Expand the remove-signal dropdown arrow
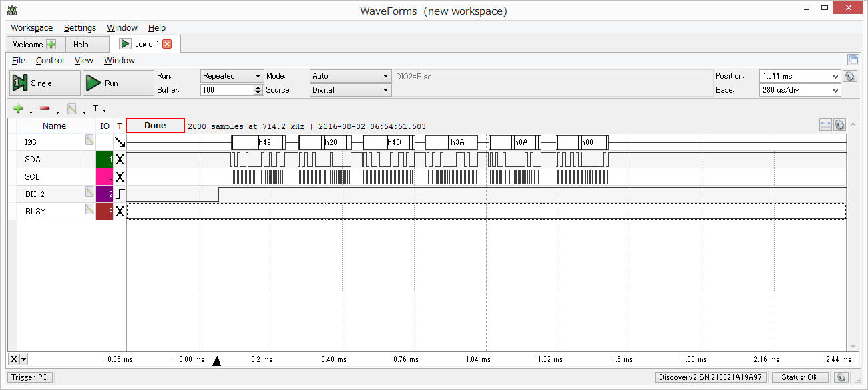Screen dimensions: 868x390 [57, 111]
